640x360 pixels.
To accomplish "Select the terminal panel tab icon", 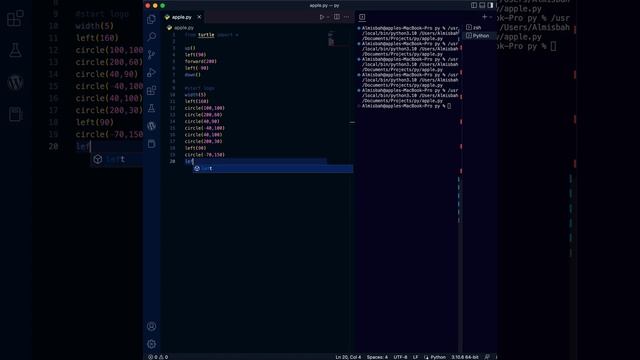I will point(362,17).
